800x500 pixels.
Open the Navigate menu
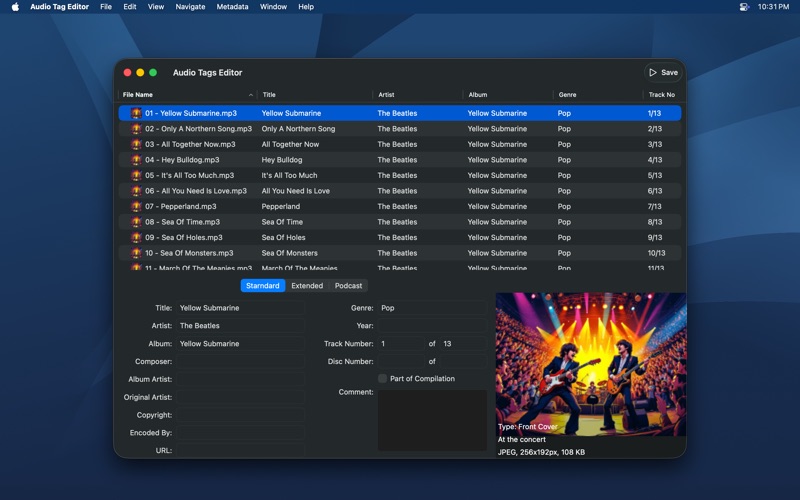click(190, 7)
